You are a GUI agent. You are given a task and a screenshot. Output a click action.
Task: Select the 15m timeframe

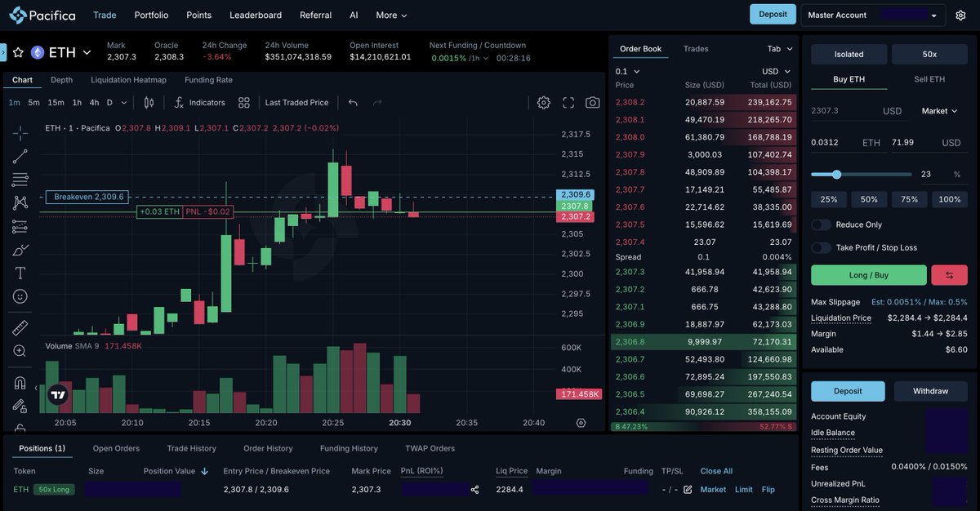56,103
